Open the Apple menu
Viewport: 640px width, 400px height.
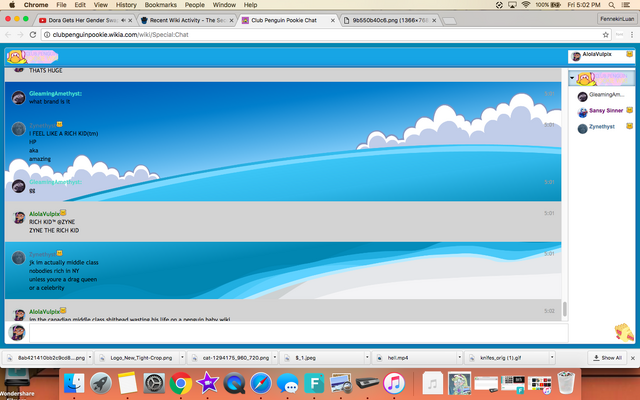click(x=12, y=5)
